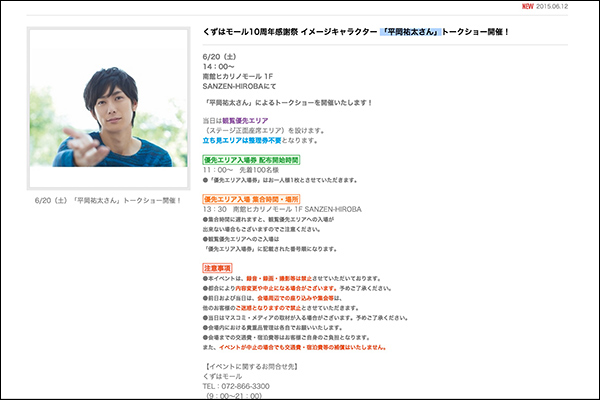
Task: Click the caption under the photo
Action: pyautogui.click(x=108, y=201)
